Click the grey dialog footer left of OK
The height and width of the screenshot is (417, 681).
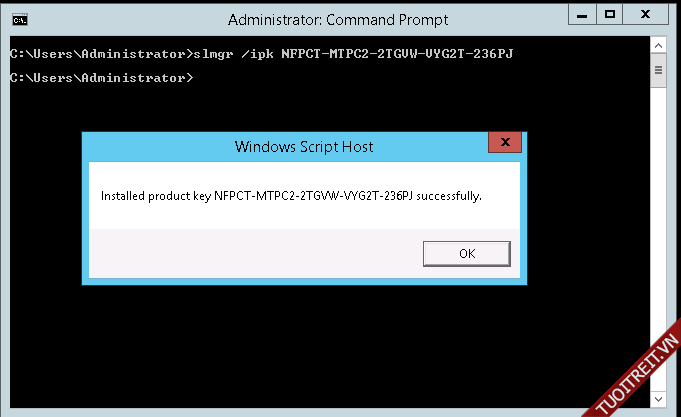(x=250, y=254)
